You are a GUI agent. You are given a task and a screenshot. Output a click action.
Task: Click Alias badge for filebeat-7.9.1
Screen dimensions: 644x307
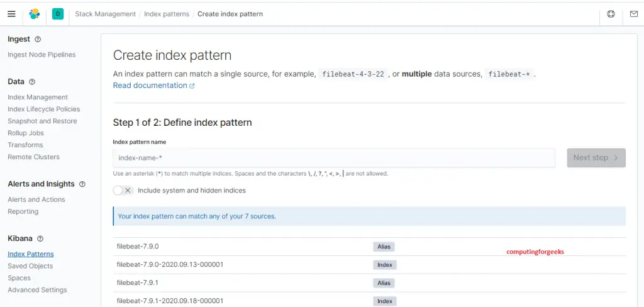coord(384,283)
